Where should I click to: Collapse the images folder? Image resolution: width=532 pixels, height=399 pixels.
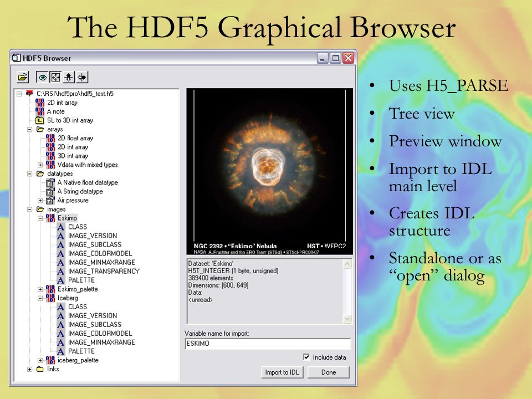click(x=30, y=209)
